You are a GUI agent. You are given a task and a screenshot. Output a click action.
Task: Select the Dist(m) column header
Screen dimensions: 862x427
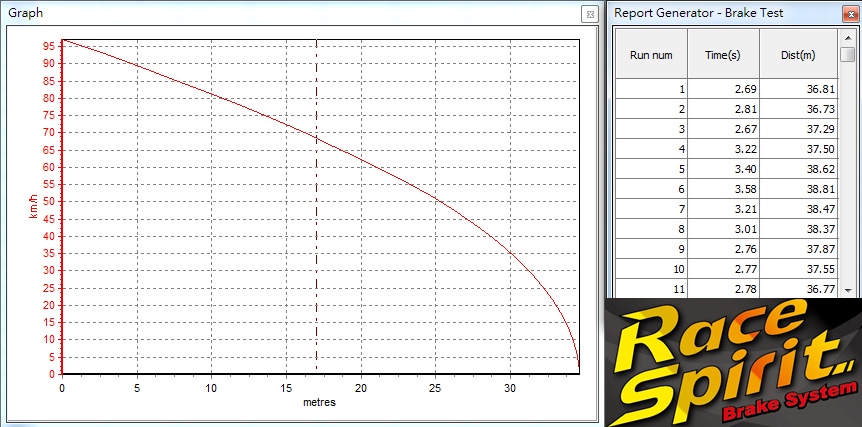pyautogui.click(x=799, y=54)
